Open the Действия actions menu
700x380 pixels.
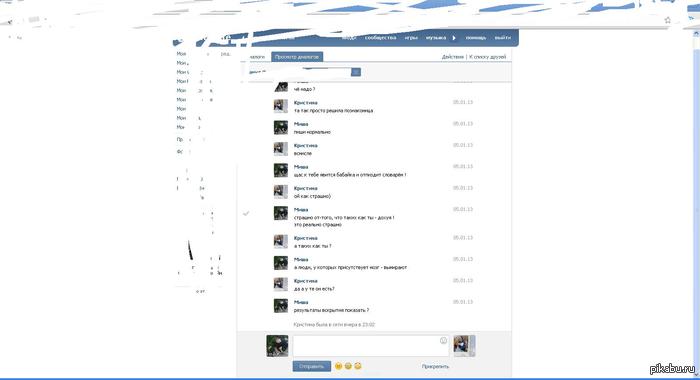pyautogui.click(x=453, y=57)
